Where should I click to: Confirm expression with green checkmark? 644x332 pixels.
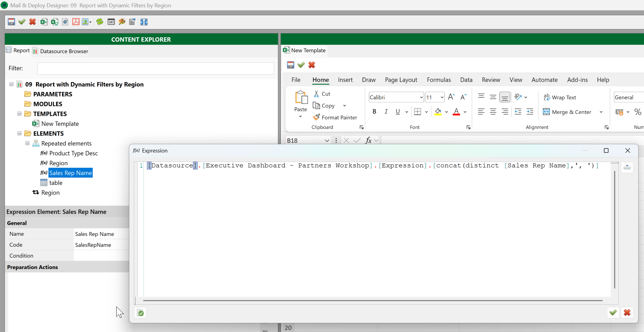pyautogui.click(x=613, y=313)
